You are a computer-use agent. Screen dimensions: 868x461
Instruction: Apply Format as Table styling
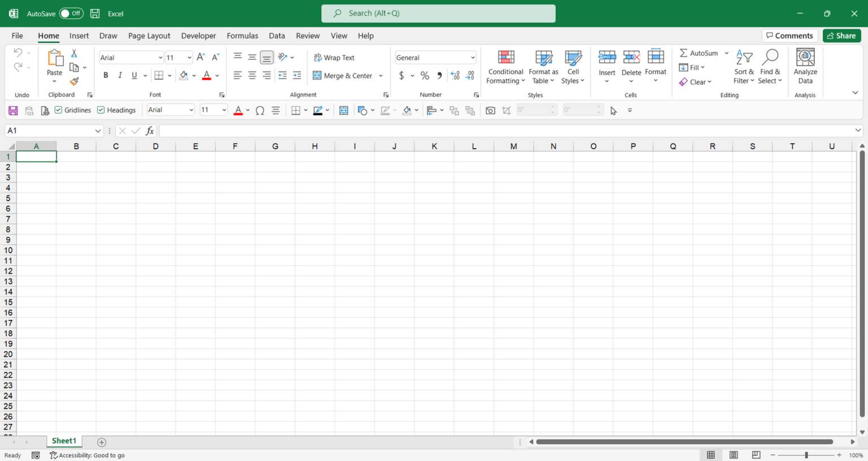pos(543,68)
